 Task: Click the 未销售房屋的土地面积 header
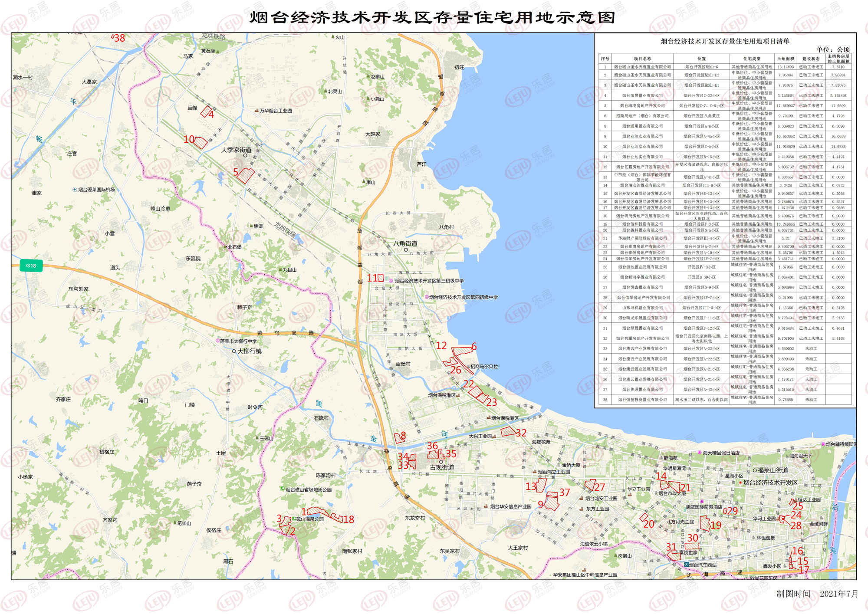coord(838,59)
